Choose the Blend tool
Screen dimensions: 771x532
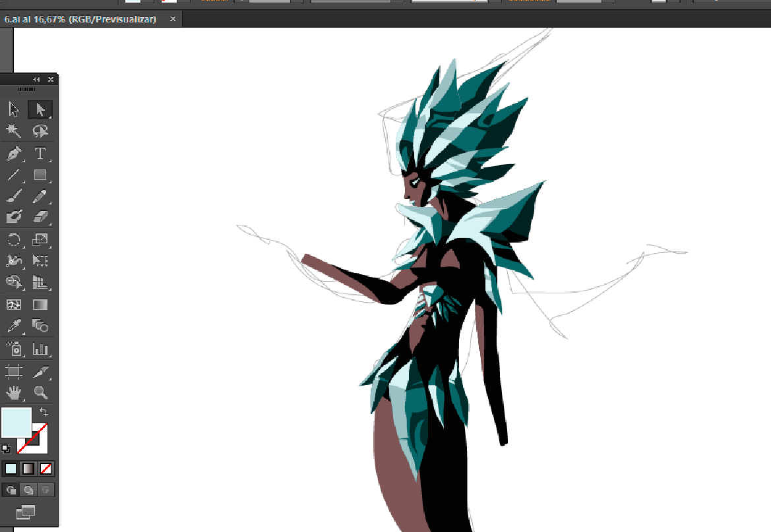[40, 326]
